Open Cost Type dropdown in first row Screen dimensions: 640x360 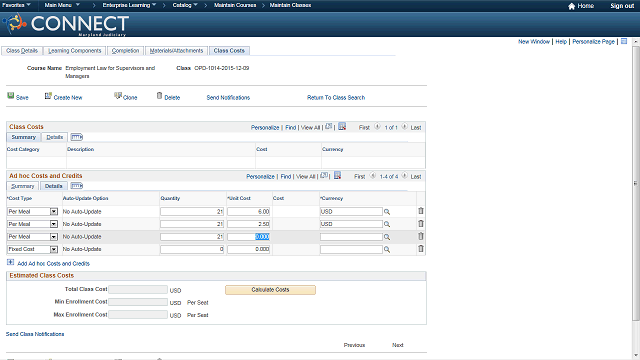[x=53, y=211]
